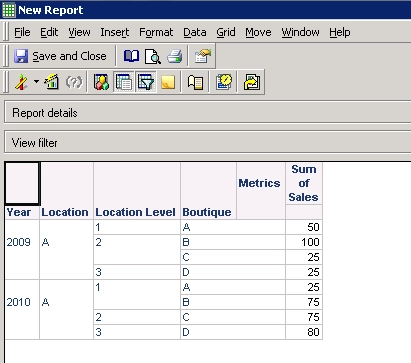The image size is (411, 363).
Task: Select Location Level 3 in 2009 rows
Action: pyautogui.click(x=137, y=272)
